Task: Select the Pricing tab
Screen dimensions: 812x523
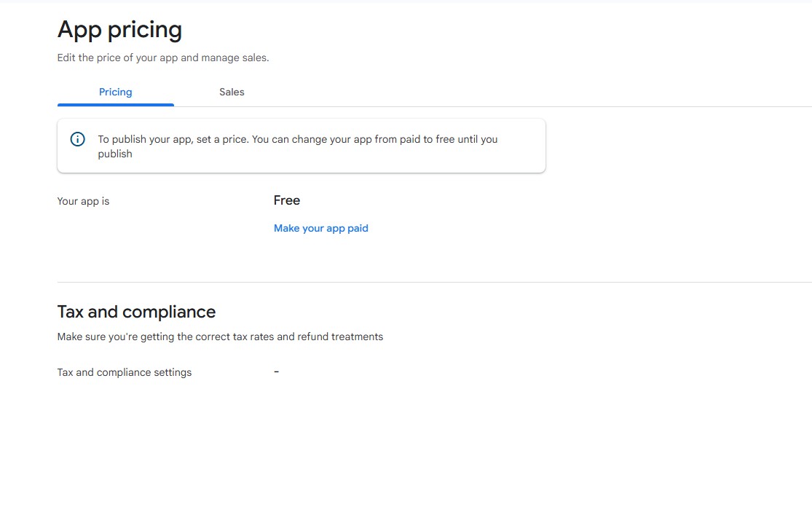Action: point(115,92)
